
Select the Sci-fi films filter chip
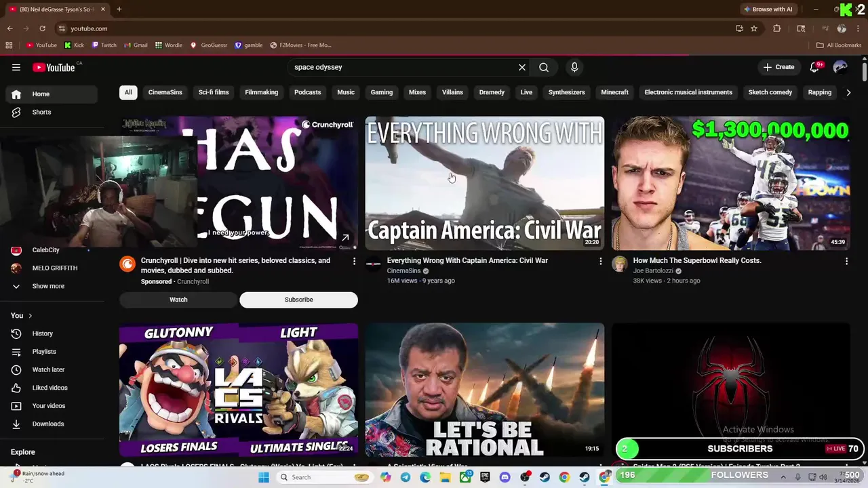pyautogui.click(x=214, y=92)
